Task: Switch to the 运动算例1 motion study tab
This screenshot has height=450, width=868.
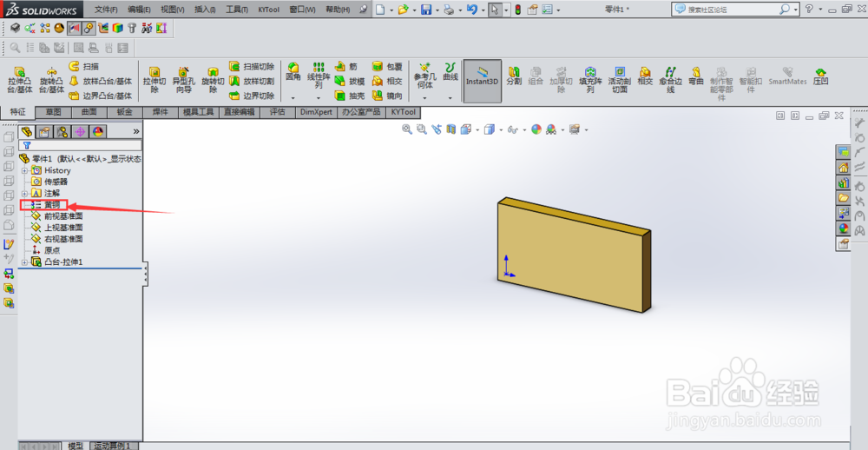Action: (112, 446)
